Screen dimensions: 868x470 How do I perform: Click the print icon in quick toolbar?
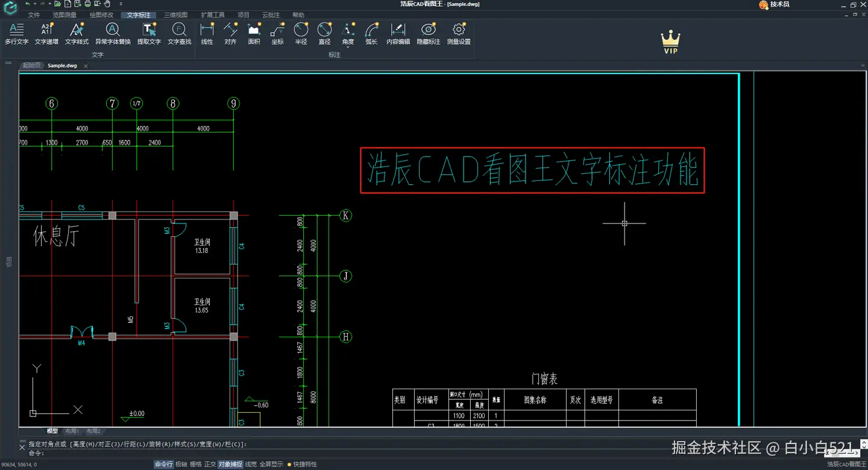pyautogui.click(x=88, y=4)
